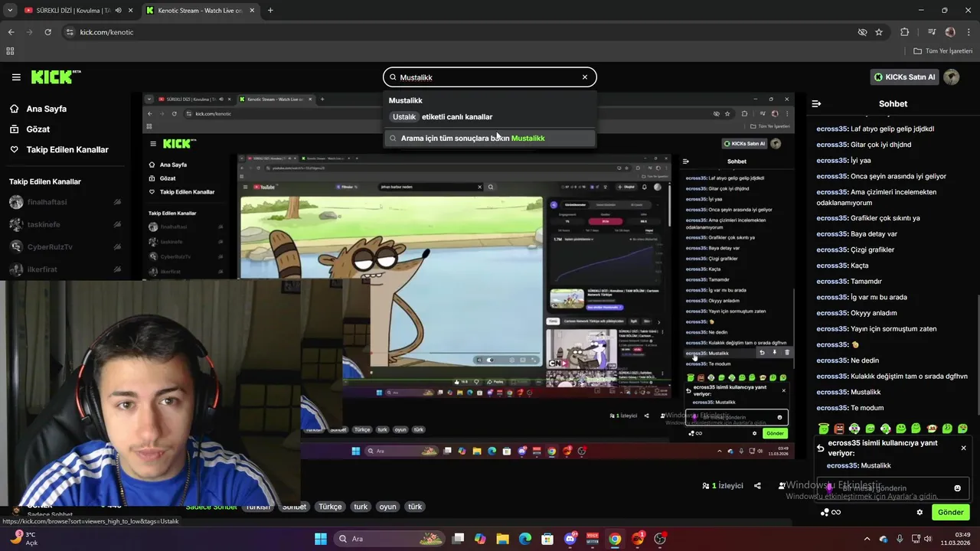The image size is (980, 551).
Task: Select the lowercase turk tag
Action: coord(361,507)
